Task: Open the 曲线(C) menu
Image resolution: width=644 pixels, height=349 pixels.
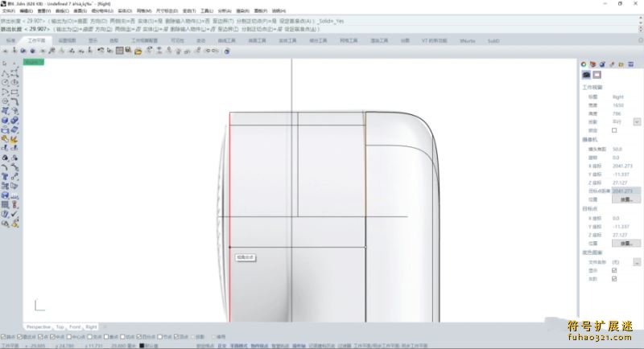Action: coord(63,11)
